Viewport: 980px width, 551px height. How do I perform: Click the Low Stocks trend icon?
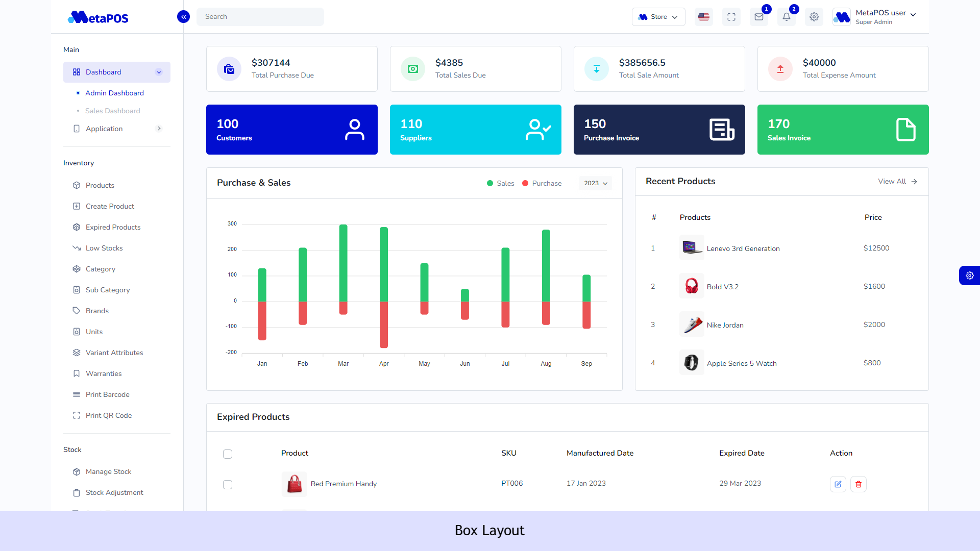[x=77, y=248]
